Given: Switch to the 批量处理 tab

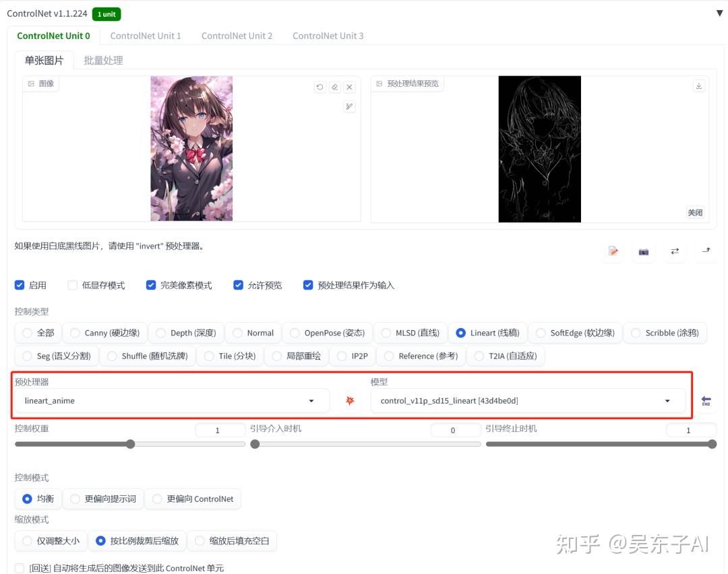Looking at the screenshot, I should (x=103, y=60).
